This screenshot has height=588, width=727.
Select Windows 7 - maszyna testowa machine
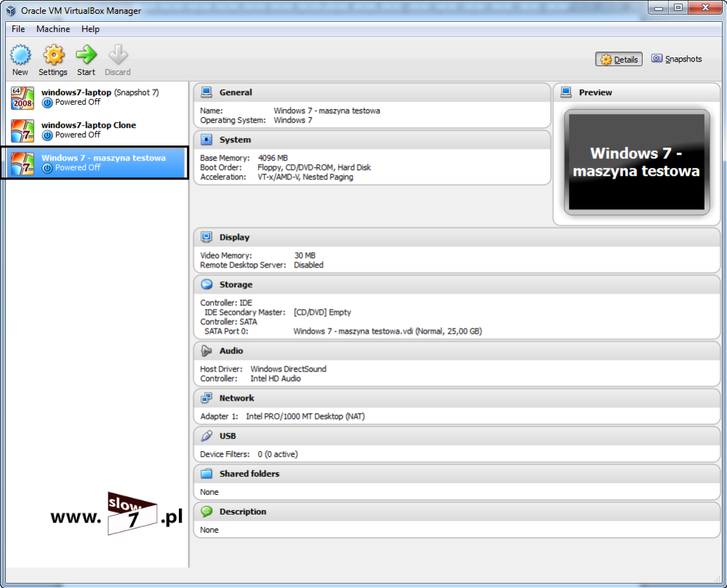[95, 163]
